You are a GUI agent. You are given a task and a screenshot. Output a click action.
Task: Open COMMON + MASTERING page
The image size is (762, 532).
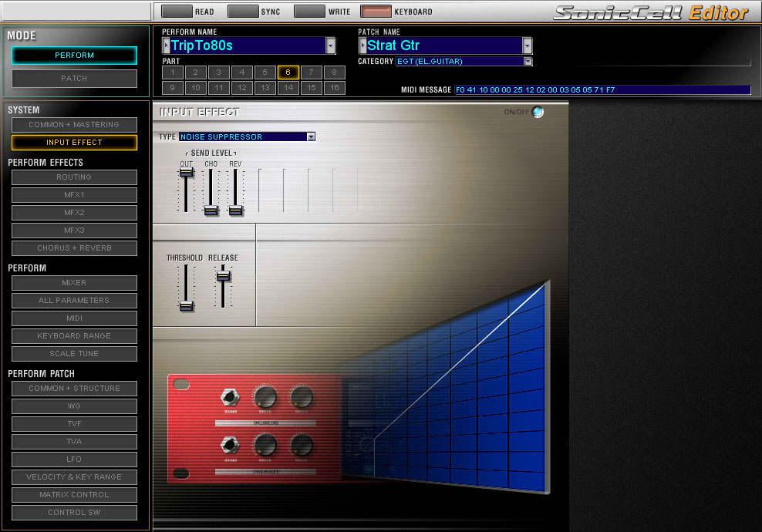coord(74,125)
